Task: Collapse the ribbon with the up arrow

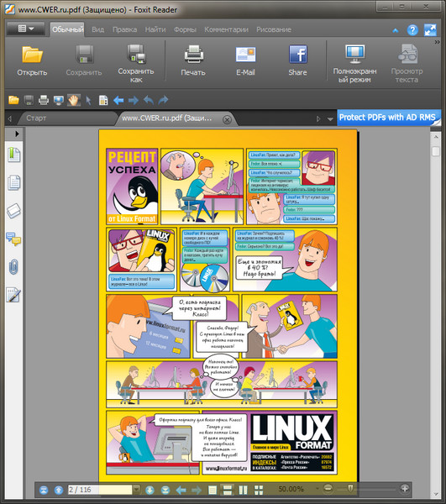Action: (x=396, y=30)
